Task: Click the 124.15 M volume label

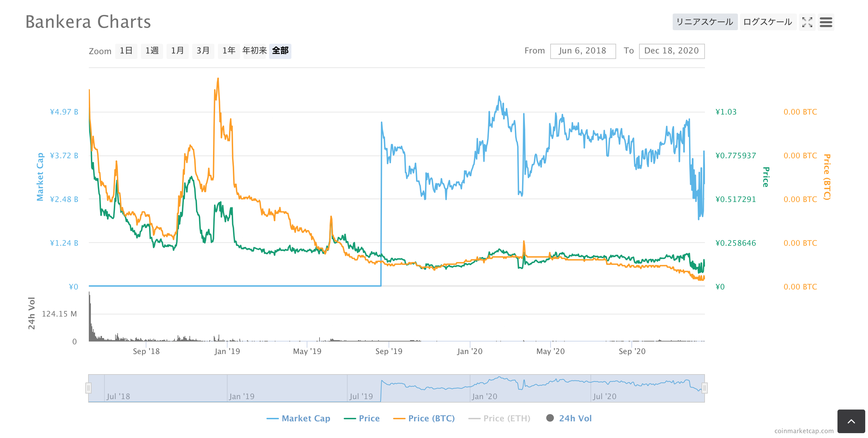Action: tap(59, 314)
